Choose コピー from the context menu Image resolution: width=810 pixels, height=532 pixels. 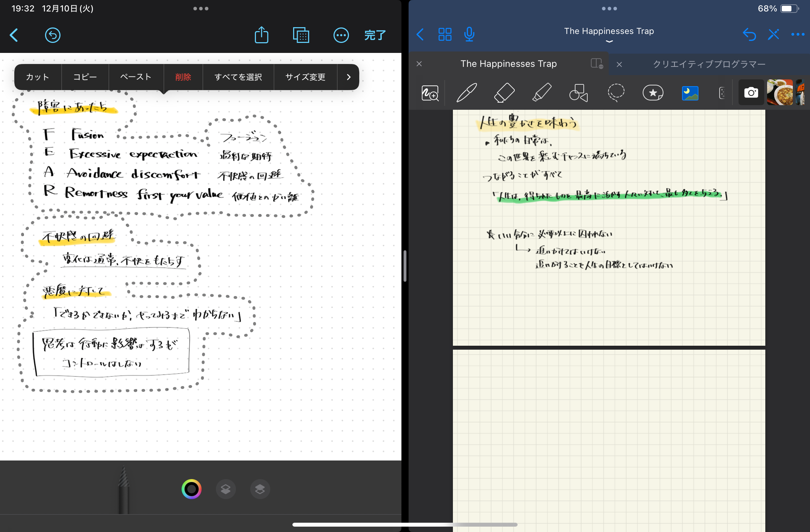[x=85, y=77]
